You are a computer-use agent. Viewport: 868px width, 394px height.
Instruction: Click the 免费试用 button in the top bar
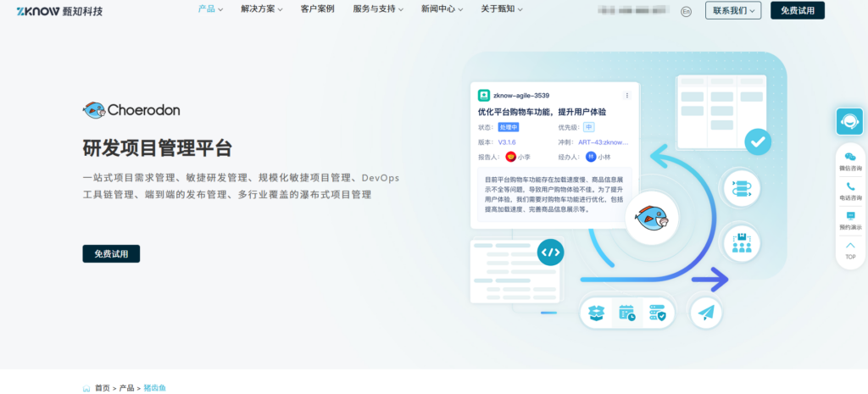tap(797, 10)
